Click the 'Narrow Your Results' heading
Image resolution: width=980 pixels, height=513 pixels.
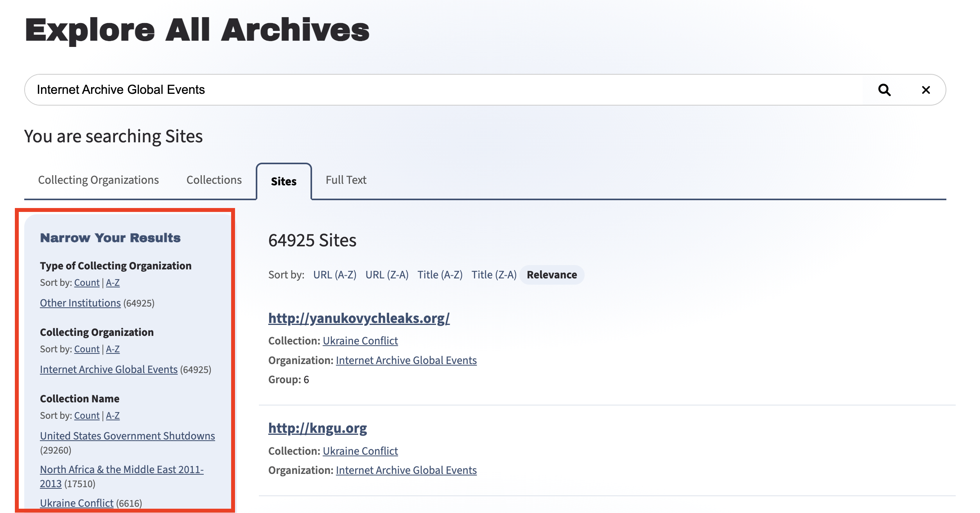coord(110,238)
